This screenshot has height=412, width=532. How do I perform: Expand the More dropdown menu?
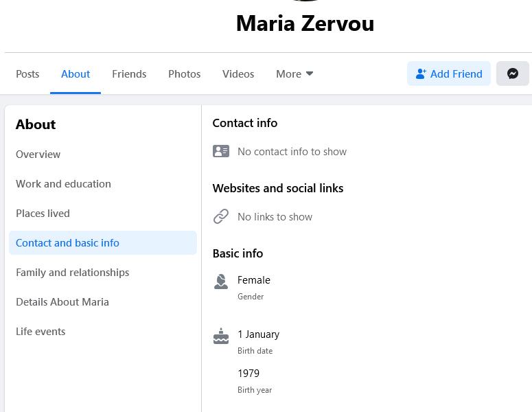pos(294,73)
